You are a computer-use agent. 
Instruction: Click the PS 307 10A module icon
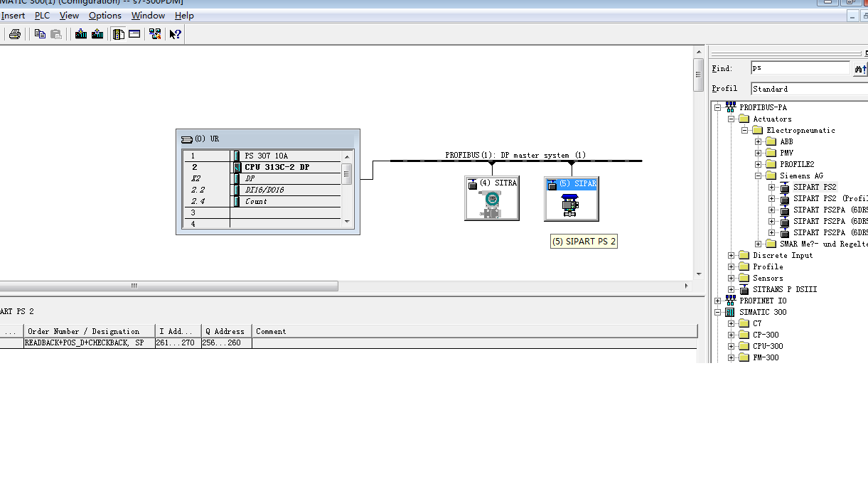236,156
